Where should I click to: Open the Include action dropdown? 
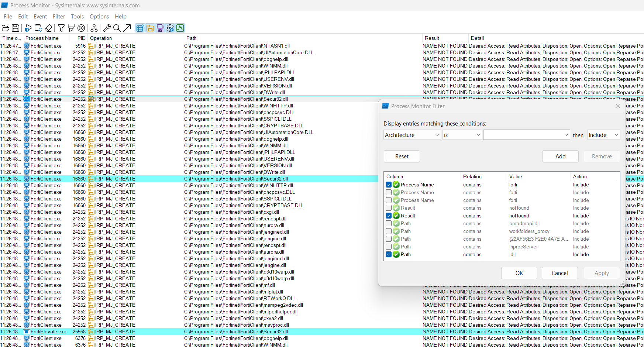[x=603, y=135]
